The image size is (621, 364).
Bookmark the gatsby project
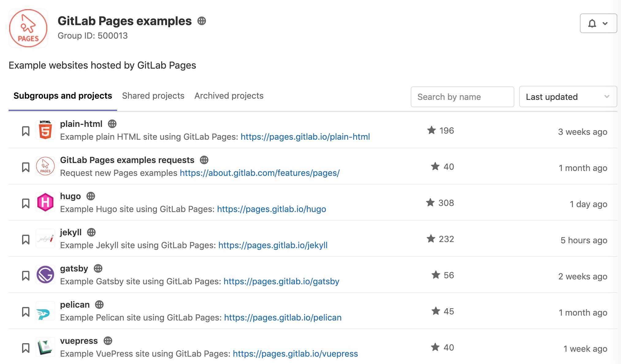(x=26, y=275)
